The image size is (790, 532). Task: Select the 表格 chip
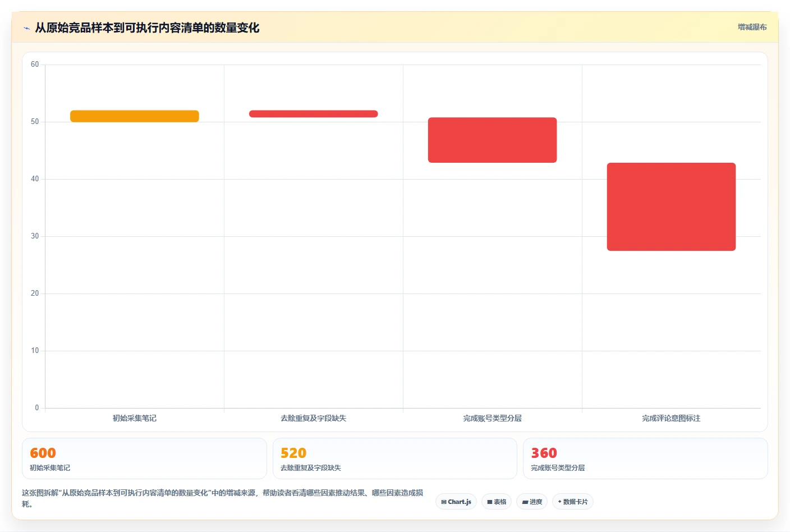point(497,502)
